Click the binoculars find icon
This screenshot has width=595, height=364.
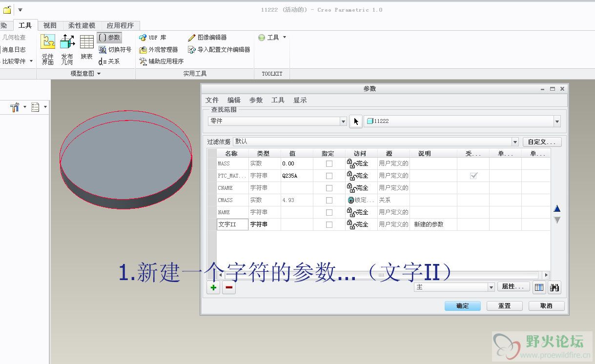554,287
